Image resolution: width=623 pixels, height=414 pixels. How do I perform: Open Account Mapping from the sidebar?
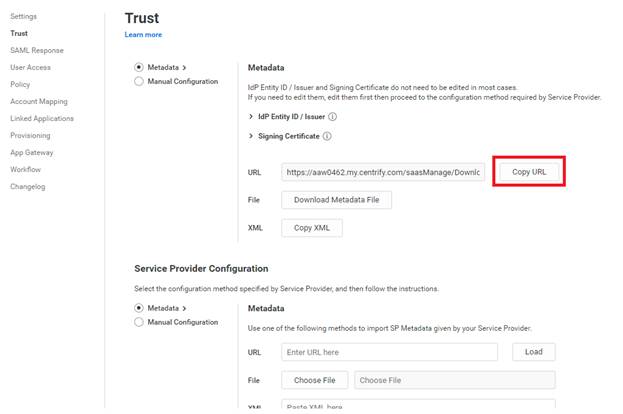[39, 101]
